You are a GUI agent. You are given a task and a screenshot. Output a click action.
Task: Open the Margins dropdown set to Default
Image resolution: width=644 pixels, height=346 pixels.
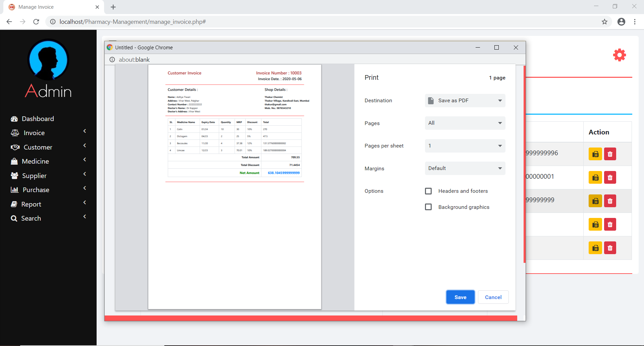(x=465, y=168)
